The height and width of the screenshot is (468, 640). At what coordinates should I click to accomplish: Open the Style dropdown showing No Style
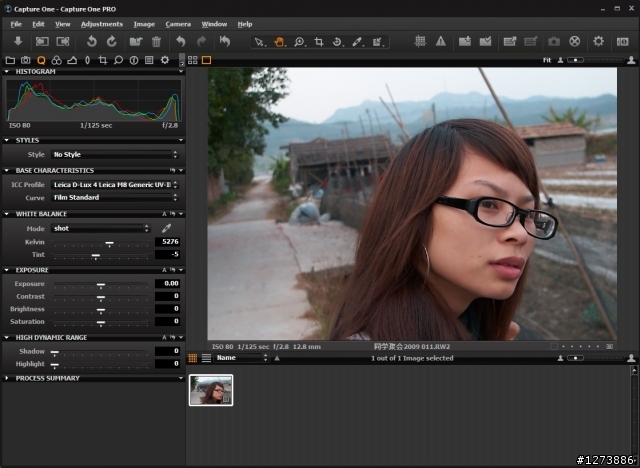click(x=115, y=155)
